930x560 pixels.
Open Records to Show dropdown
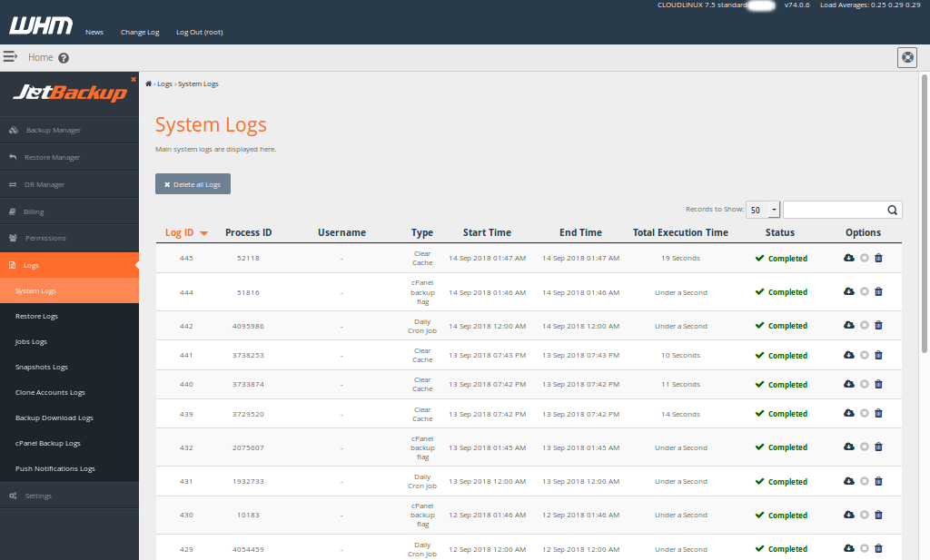(763, 210)
